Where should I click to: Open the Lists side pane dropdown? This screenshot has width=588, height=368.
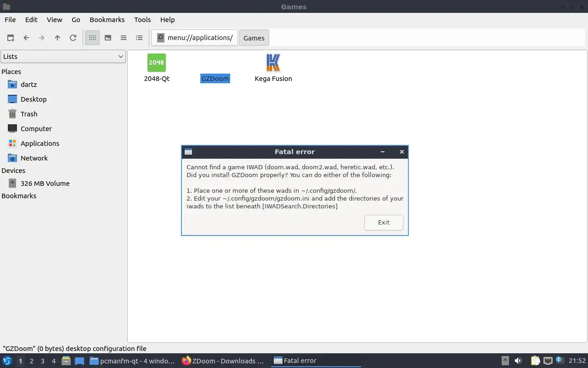(63, 57)
